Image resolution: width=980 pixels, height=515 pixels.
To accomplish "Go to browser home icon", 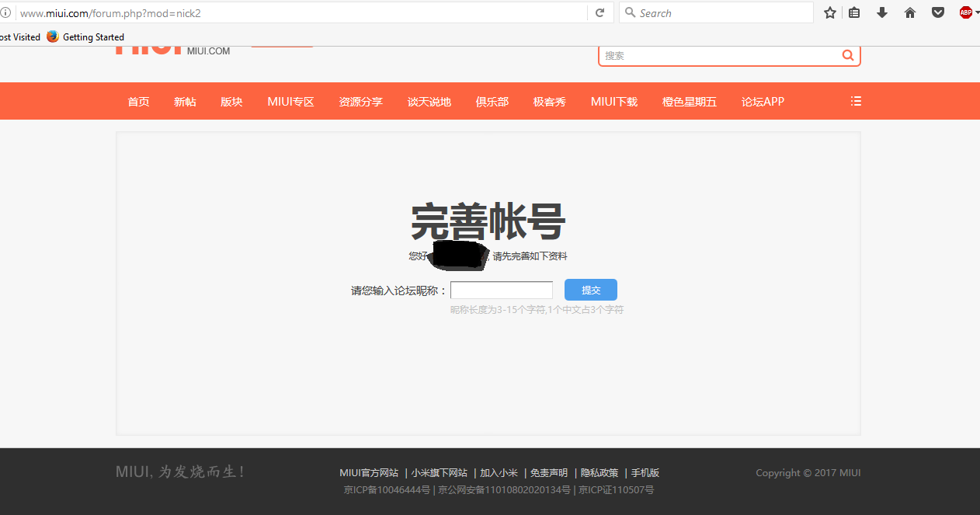I will pyautogui.click(x=910, y=13).
